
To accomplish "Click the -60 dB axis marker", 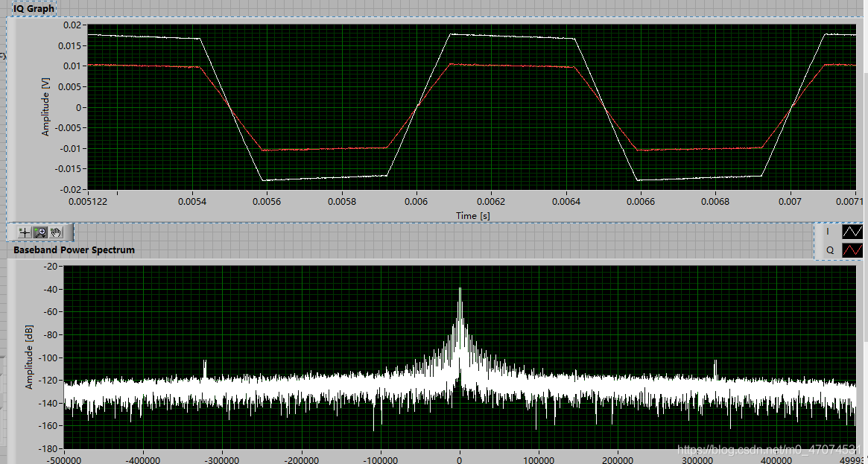I will pyautogui.click(x=51, y=311).
